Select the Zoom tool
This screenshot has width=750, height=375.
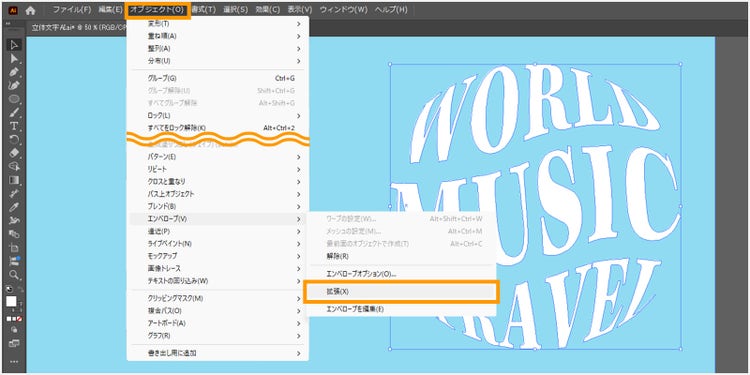pyautogui.click(x=14, y=275)
